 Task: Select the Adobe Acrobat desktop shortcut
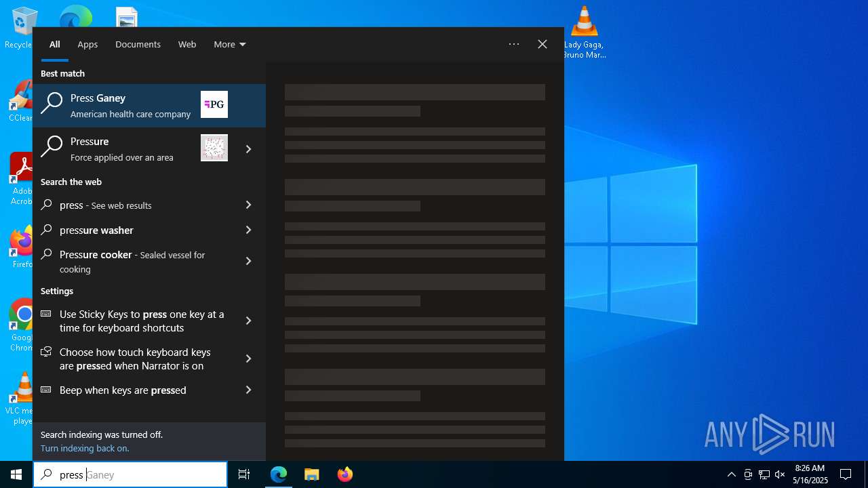coord(22,178)
